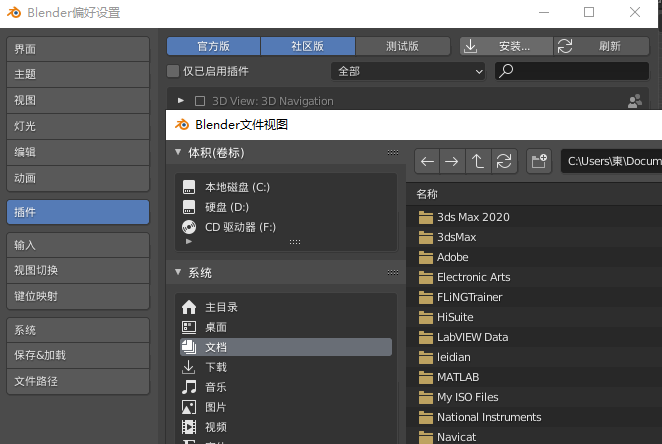Switch to the 视图 viewport section

[x=78, y=100]
